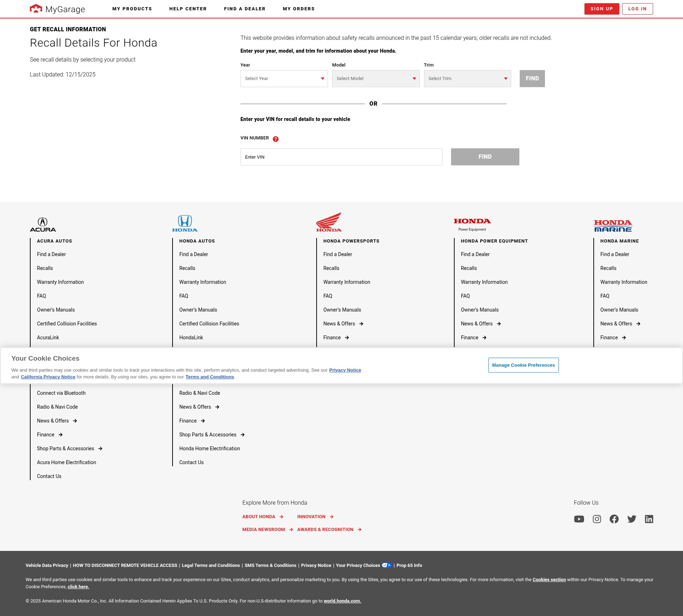Click arrow beside Honda Autos Finance
This screenshot has width=683, height=616.
[x=203, y=421]
